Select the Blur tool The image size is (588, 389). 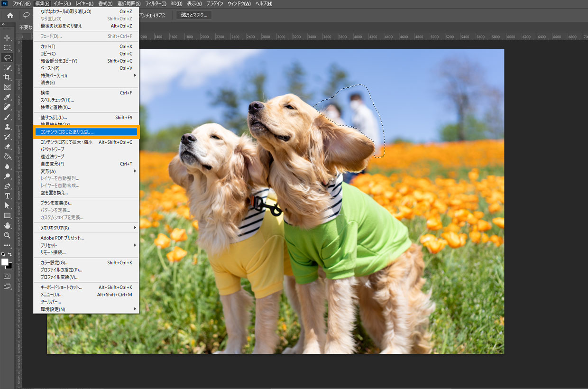(7, 166)
